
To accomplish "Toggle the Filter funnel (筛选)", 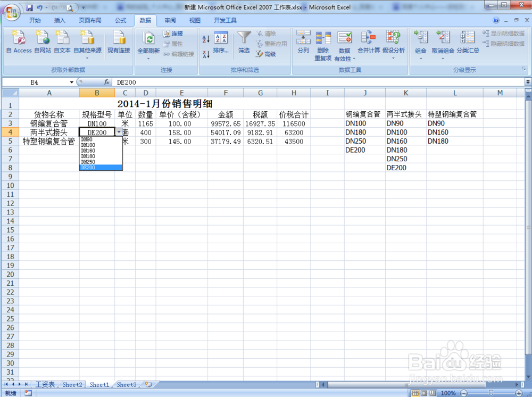I will point(244,43).
